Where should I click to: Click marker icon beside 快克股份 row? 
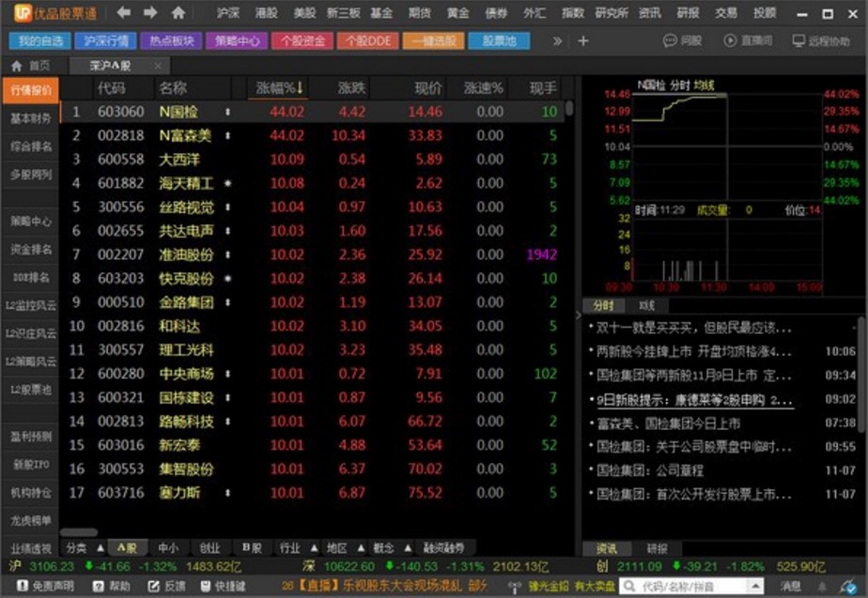coord(227,278)
